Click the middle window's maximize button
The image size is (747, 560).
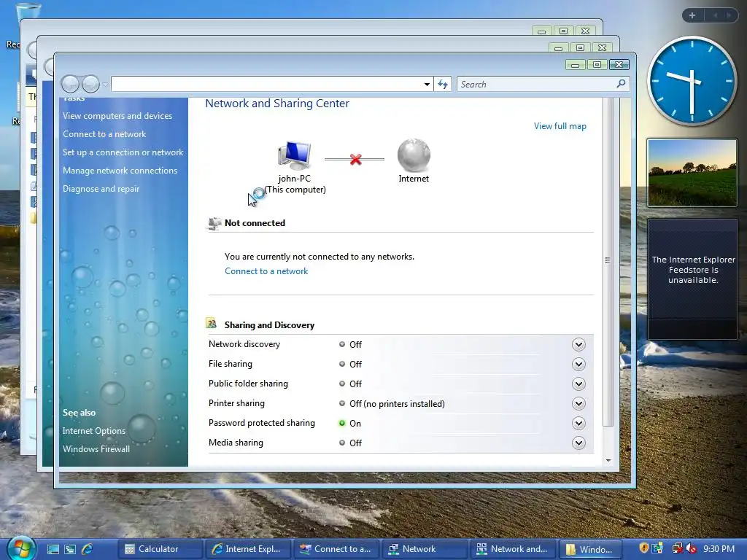click(x=580, y=47)
